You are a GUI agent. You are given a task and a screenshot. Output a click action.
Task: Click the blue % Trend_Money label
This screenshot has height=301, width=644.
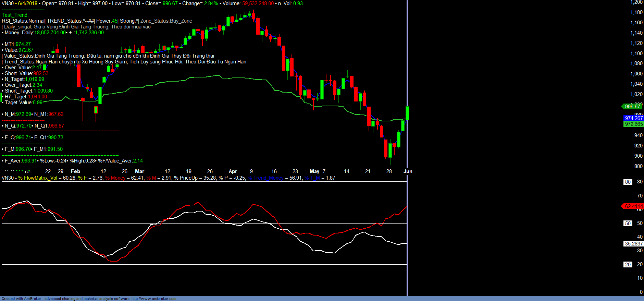coord(265,178)
